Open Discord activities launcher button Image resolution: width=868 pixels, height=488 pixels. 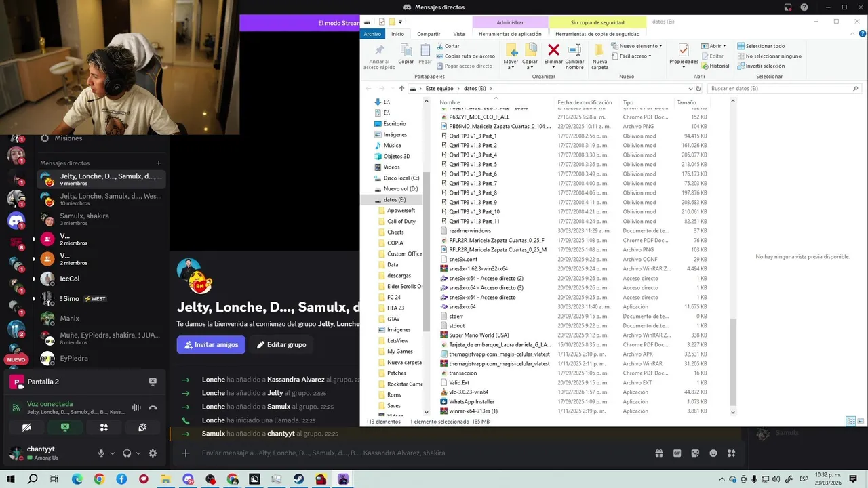click(104, 428)
